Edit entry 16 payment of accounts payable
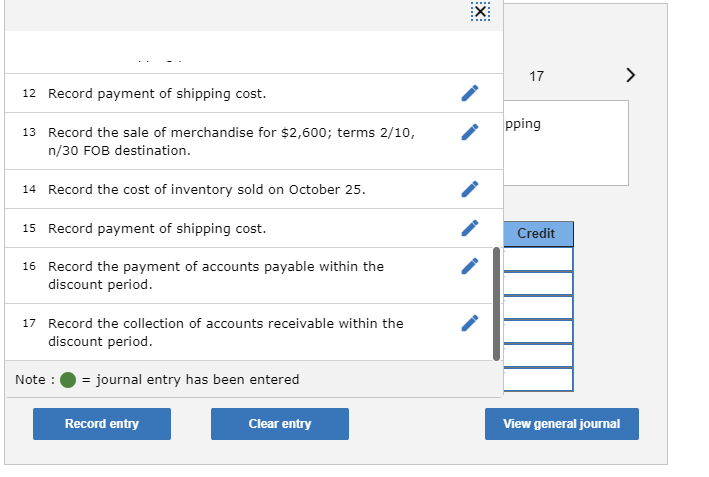This screenshot has height=477, width=709. [469, 266]
